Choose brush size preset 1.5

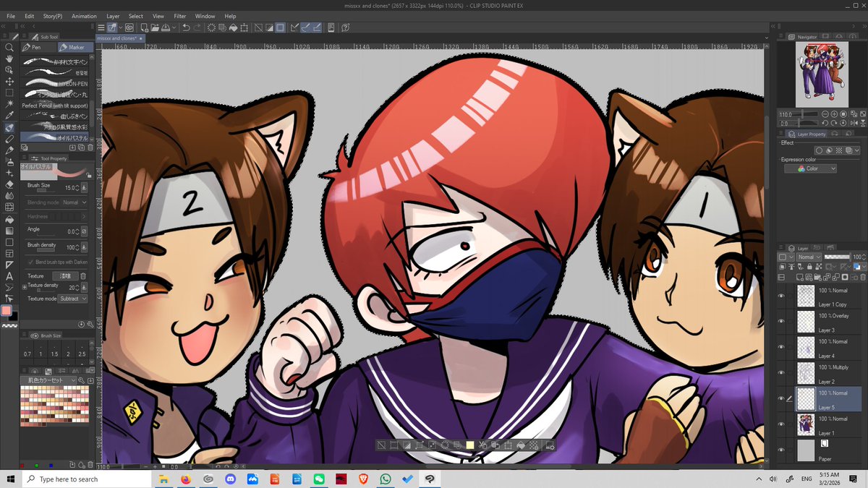coord(54,351)
